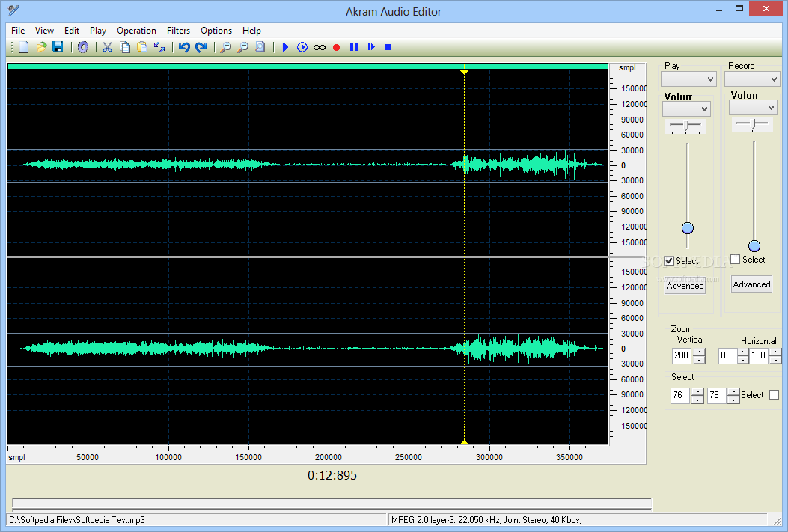The height and width of the screenshot is (532, 788).
Task: Expand the Play device dropdown
Action: (x=688, y=79)
